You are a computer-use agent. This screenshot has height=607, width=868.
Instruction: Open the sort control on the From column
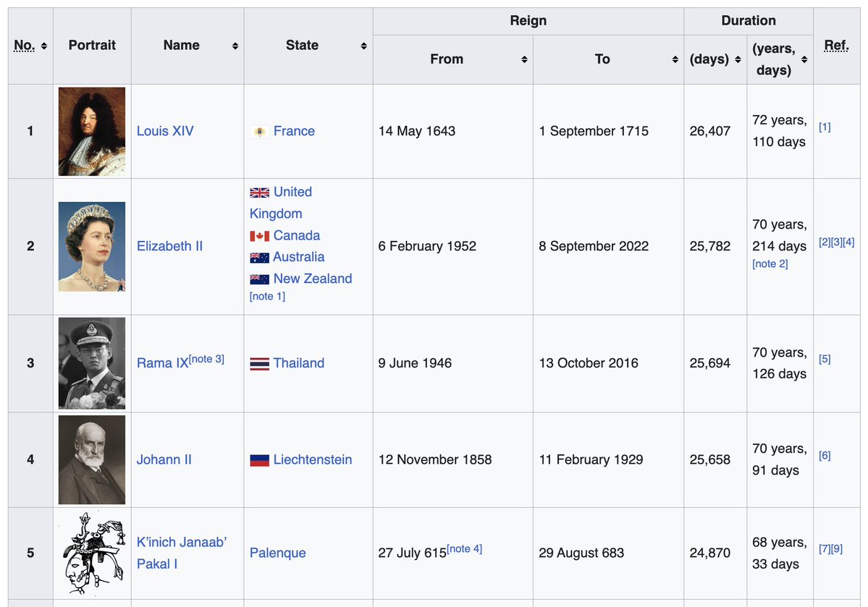tap(523, 59)
